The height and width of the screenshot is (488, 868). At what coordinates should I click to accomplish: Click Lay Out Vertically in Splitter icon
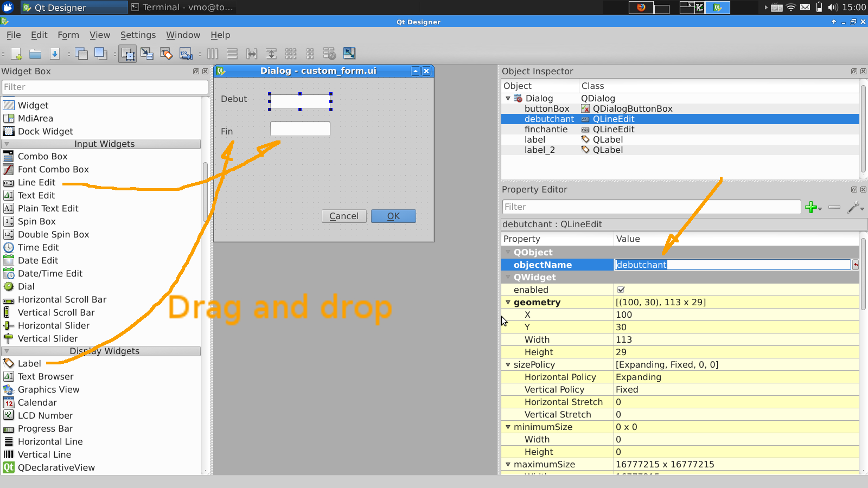[x=271, y=54]
